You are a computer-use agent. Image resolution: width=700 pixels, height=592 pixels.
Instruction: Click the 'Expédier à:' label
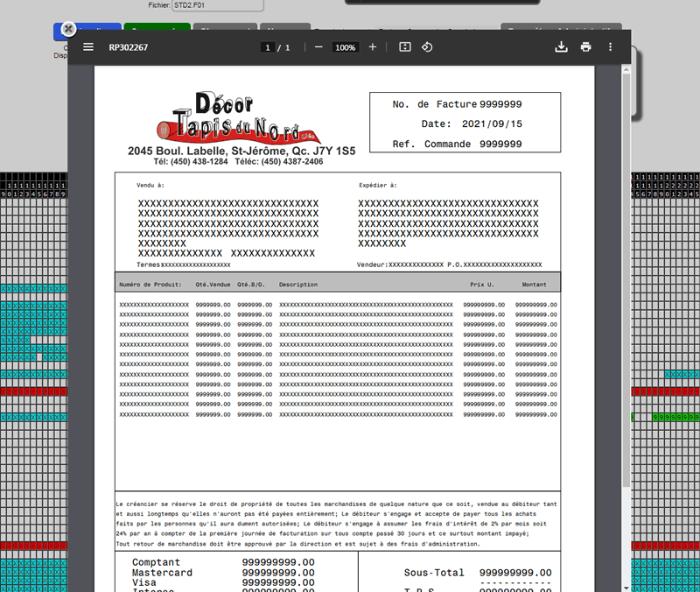tap(378, 185)
